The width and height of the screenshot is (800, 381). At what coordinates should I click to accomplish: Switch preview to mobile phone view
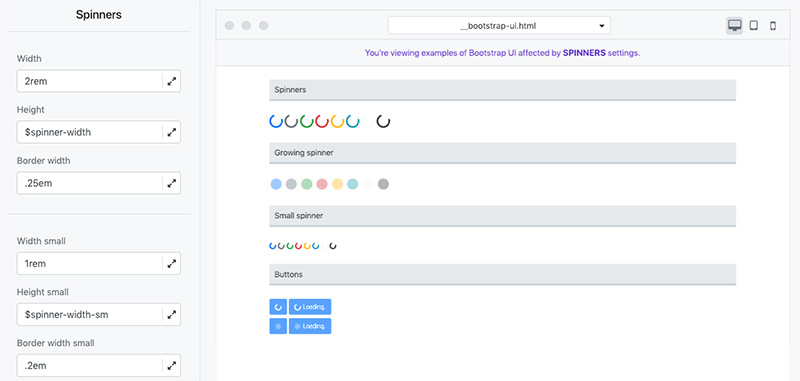tap(773, 26)
